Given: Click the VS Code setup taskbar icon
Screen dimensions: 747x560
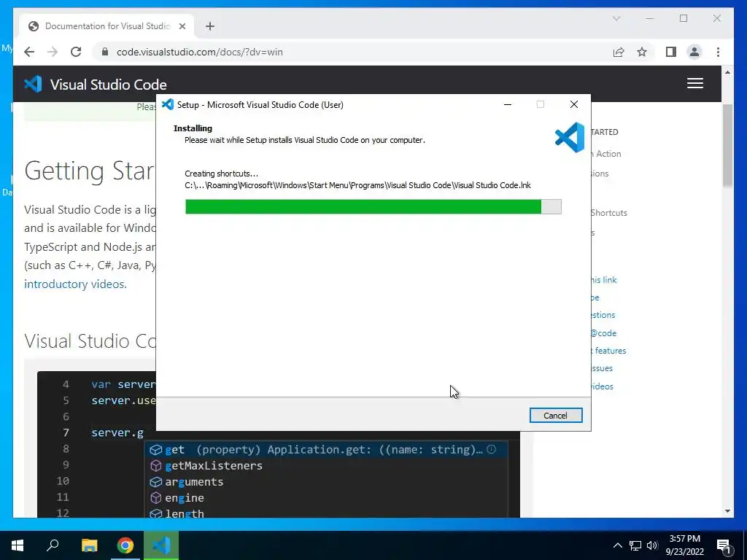Looking at the screenshot, I should tap(161, 545).
